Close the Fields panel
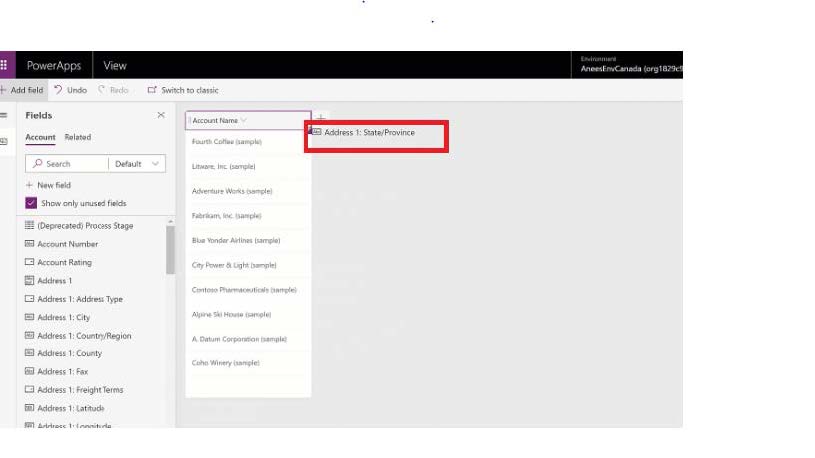Screen dimensions: 815x458 (x=161, y=115)
